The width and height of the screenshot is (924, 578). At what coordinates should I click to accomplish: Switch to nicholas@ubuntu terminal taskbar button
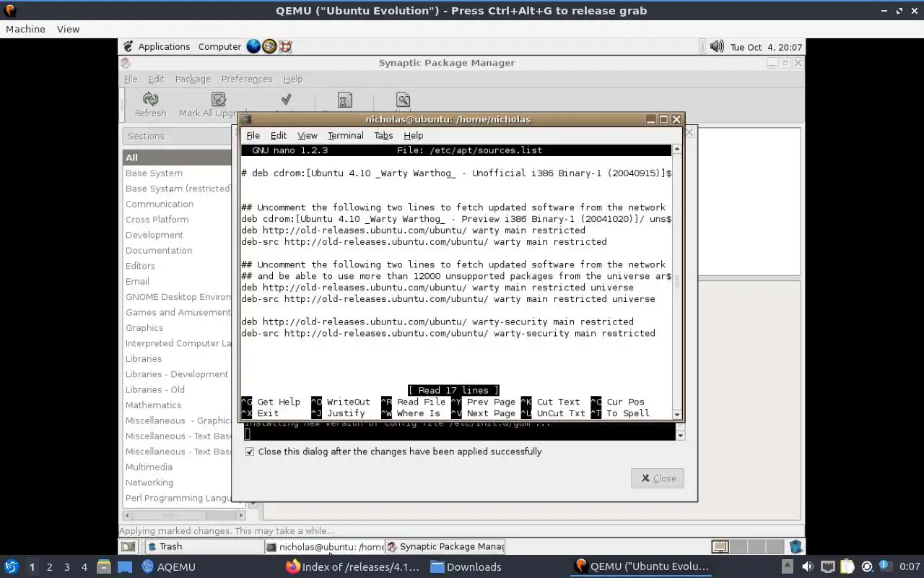point(324,547)
